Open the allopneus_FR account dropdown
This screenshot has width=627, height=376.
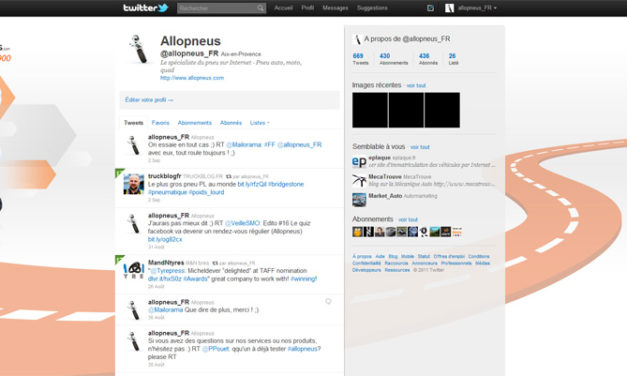(477, 8)
